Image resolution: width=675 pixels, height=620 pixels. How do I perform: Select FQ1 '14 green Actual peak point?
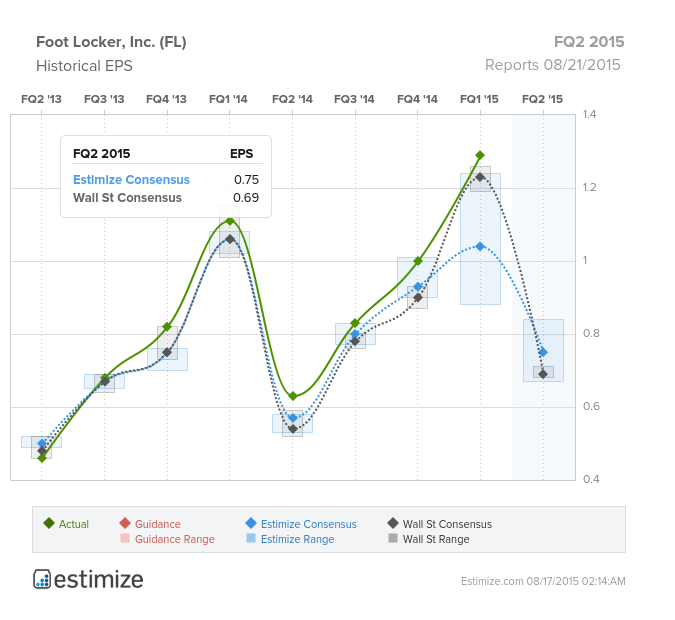click(x=230, y=221)
